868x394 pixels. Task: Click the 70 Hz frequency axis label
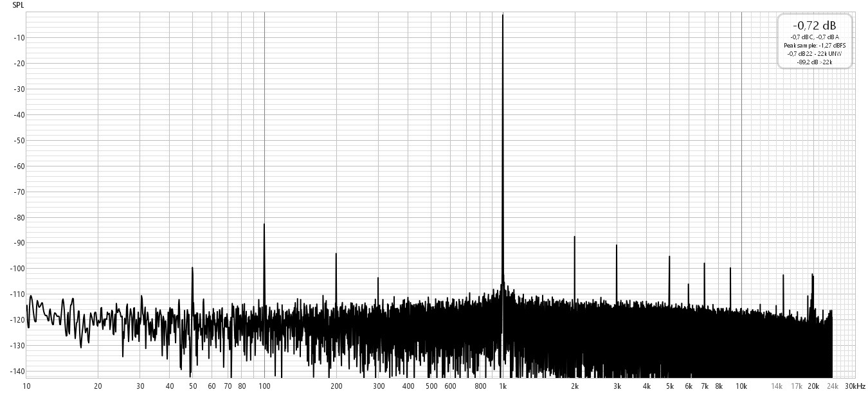click(x=228, y=386)
